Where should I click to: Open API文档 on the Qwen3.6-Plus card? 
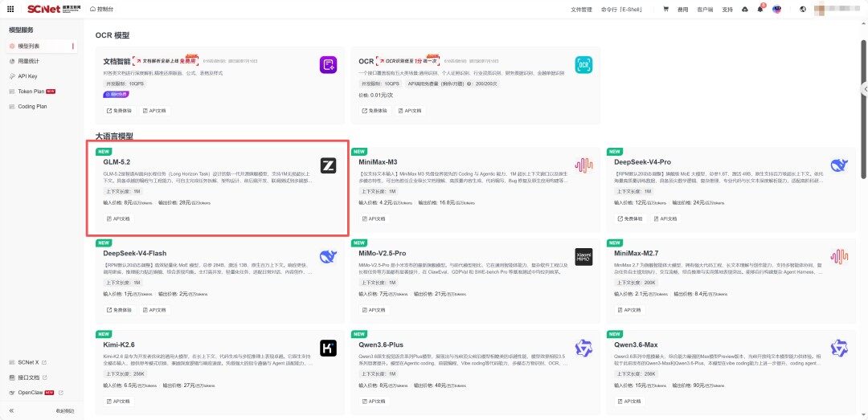(x=375, y=402)
